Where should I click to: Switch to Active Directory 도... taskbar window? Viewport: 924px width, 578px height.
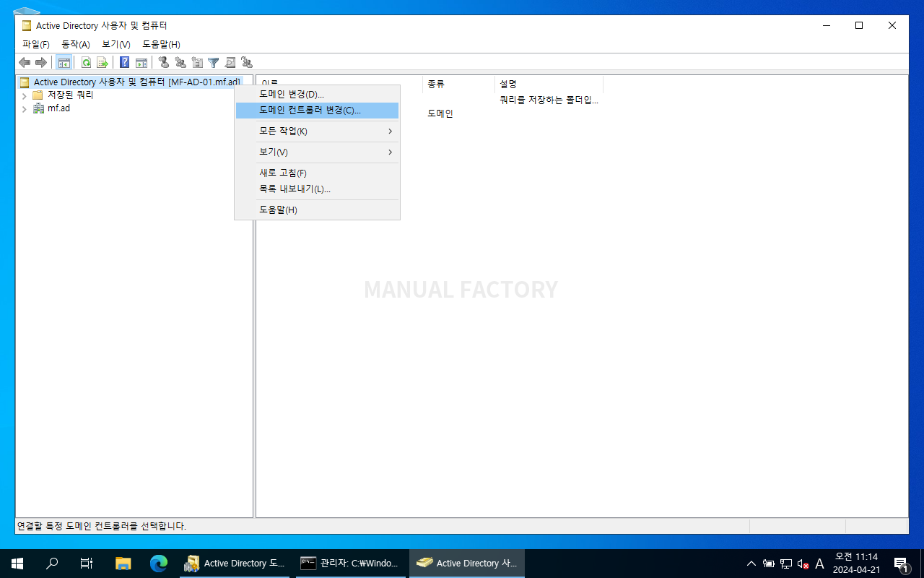235,564
